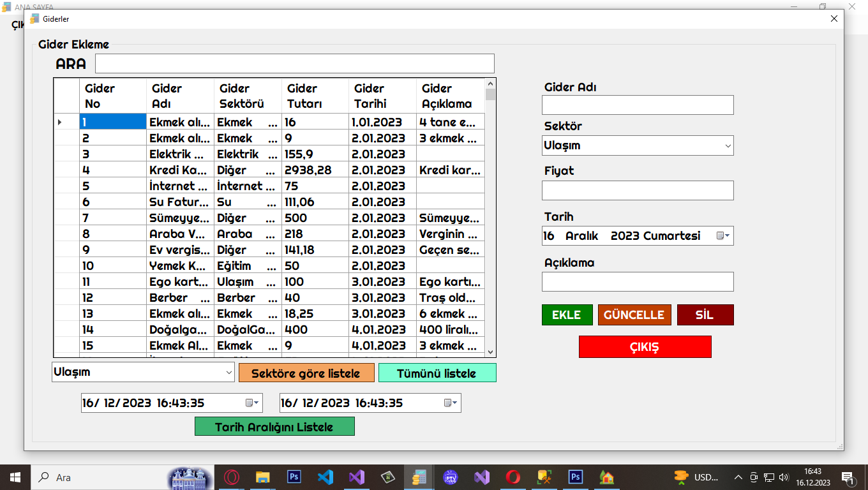This screenshot has height=490, width=868.
Task: Focus the ARA search field
Action: (x=294, y=64)
